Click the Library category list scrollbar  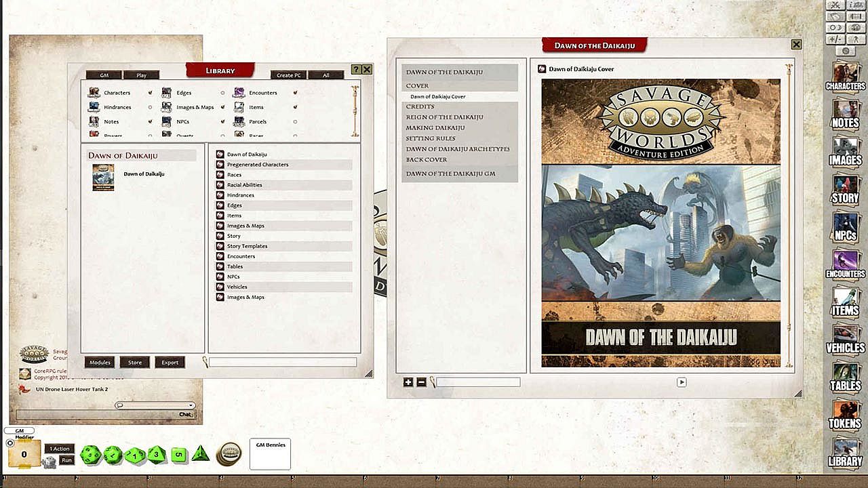tap(355, 110)
